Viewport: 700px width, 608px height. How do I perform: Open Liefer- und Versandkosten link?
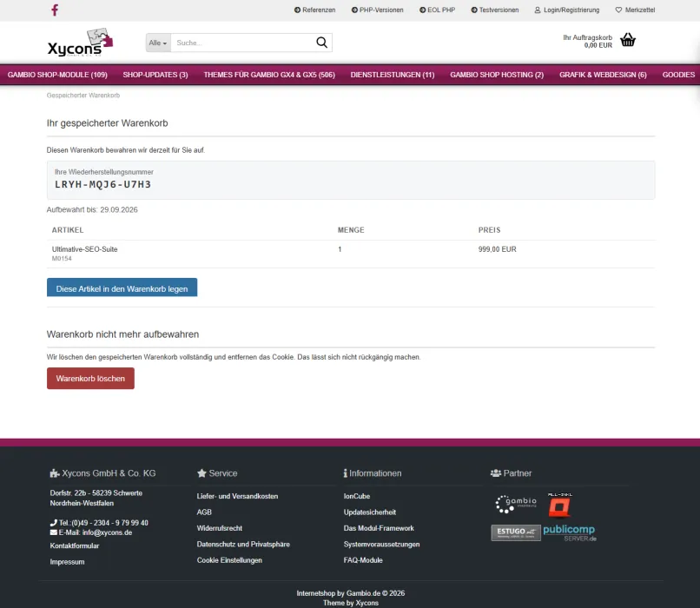tap(237, 496)
